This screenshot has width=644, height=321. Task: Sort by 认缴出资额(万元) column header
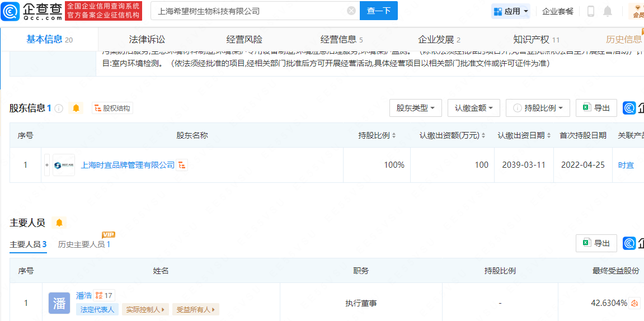[x=452, y=135]
